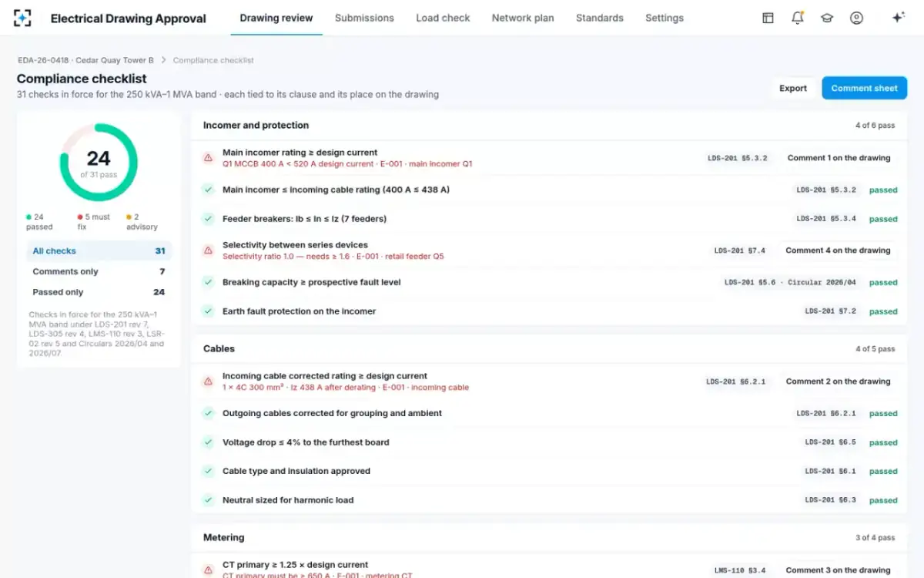The width and height of the screenshot is (924, 578).
Task: Filter the list to Comments only
Action: click(x=99, y=271)
